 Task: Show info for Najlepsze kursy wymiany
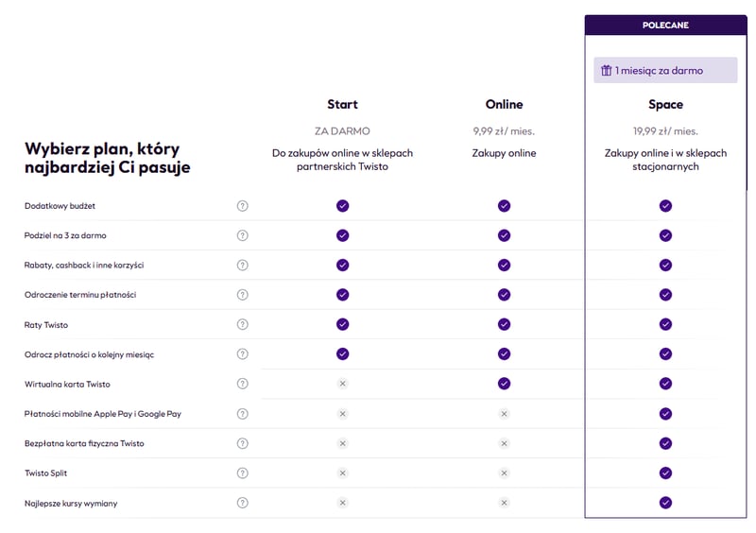[243, 503]
